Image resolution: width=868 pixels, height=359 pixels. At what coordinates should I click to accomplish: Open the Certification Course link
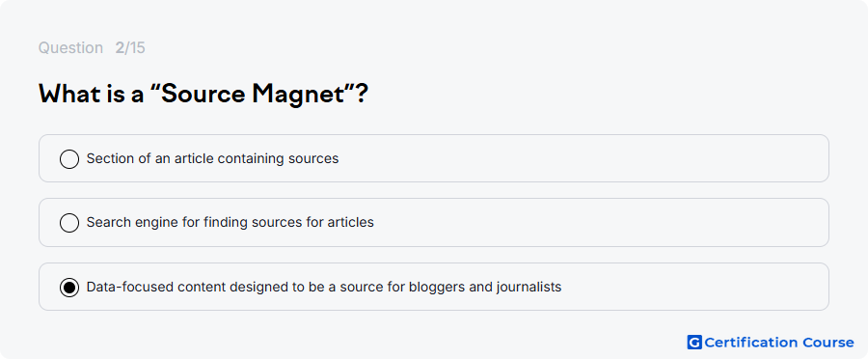coord(771,343)
